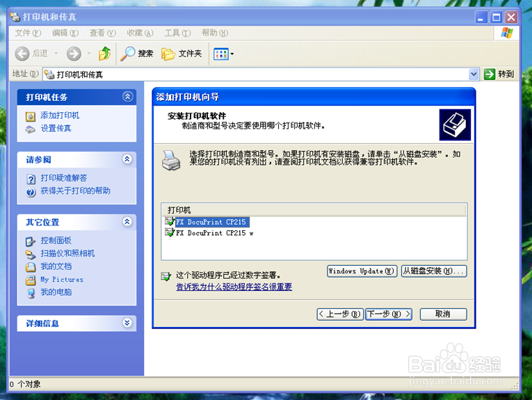Click the status bar text 0 个对象

[x=25, y=384]
